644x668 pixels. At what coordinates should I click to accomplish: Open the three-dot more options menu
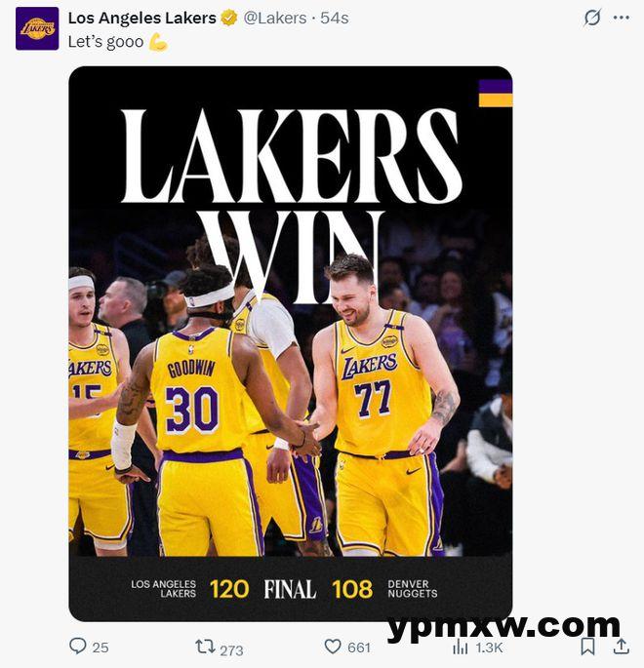[x=621, y=18]
